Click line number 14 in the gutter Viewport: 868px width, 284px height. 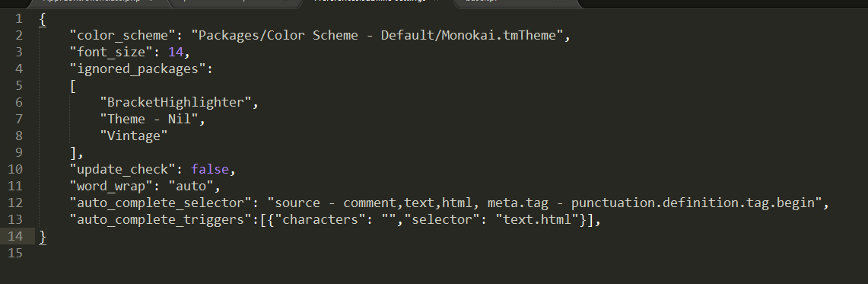pos(15,236)
